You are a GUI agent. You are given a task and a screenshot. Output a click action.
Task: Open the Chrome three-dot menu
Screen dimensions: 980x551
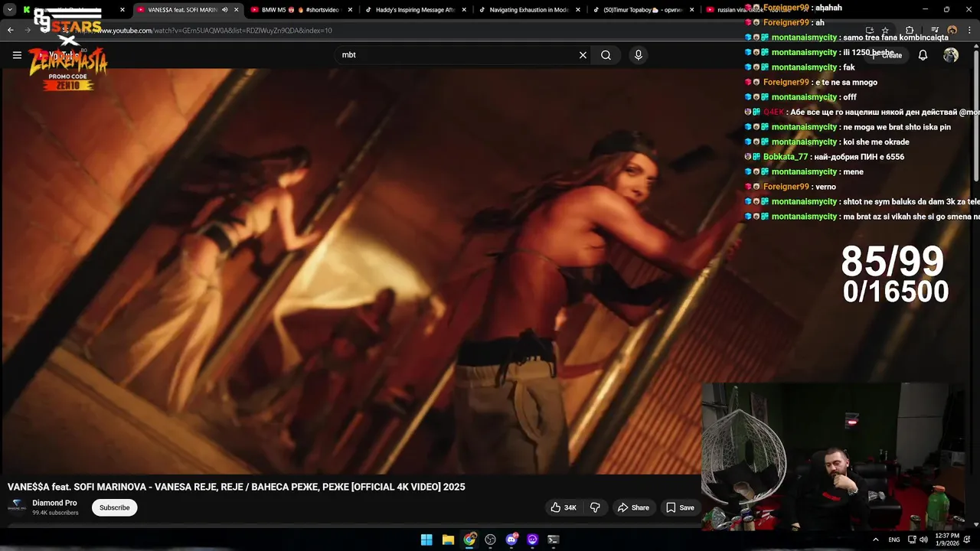coord(968,31)
